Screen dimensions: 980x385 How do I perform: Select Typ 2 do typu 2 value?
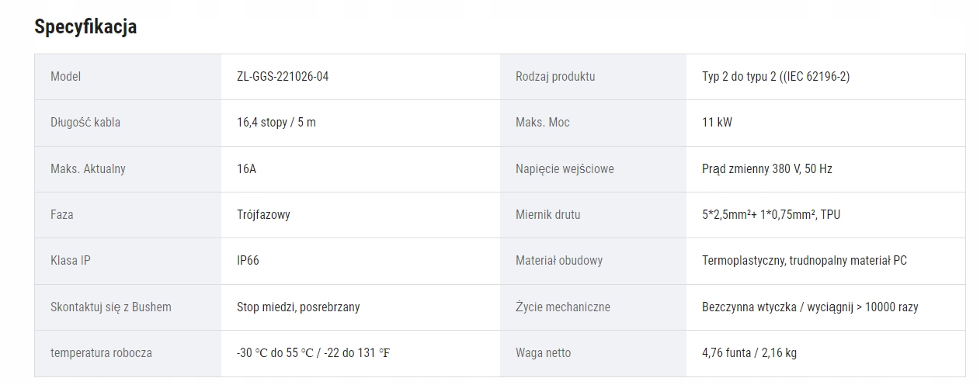(776, 76)
